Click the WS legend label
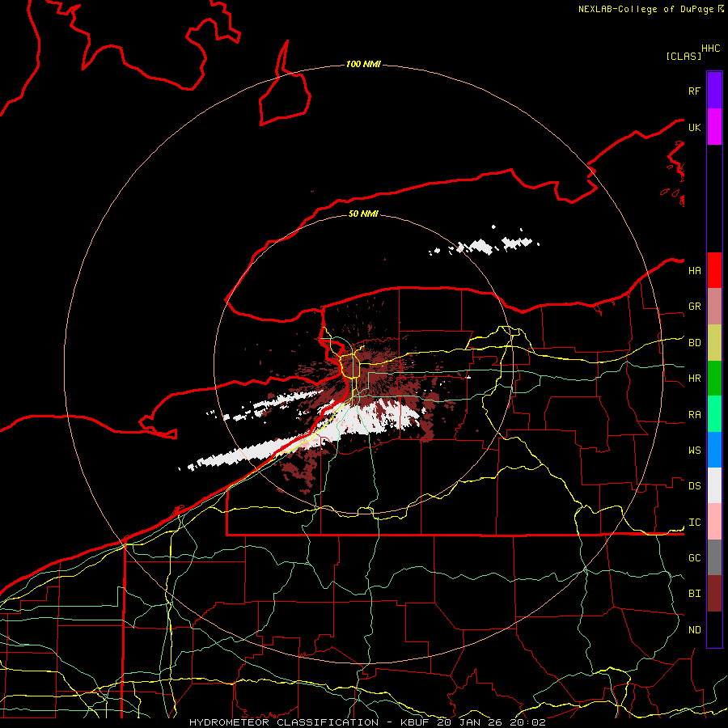The height and width of the screenshot is (728, 728). (x=694, y=451)
